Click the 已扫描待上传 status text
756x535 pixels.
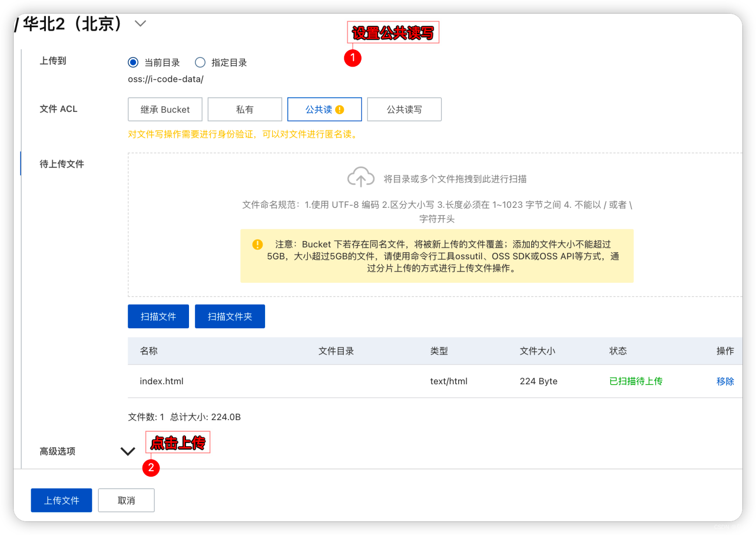636,381
